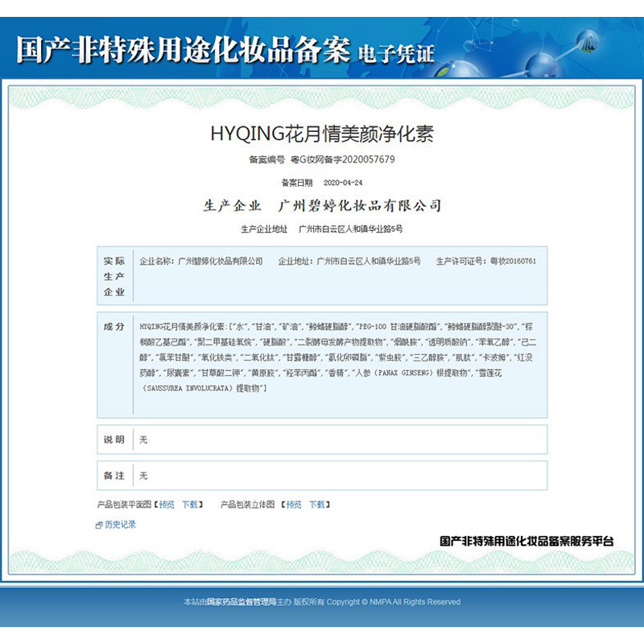Select the product title HYQING花月情美颜净化素
This screenshot has height=644, width=644.
coord(322,134)
